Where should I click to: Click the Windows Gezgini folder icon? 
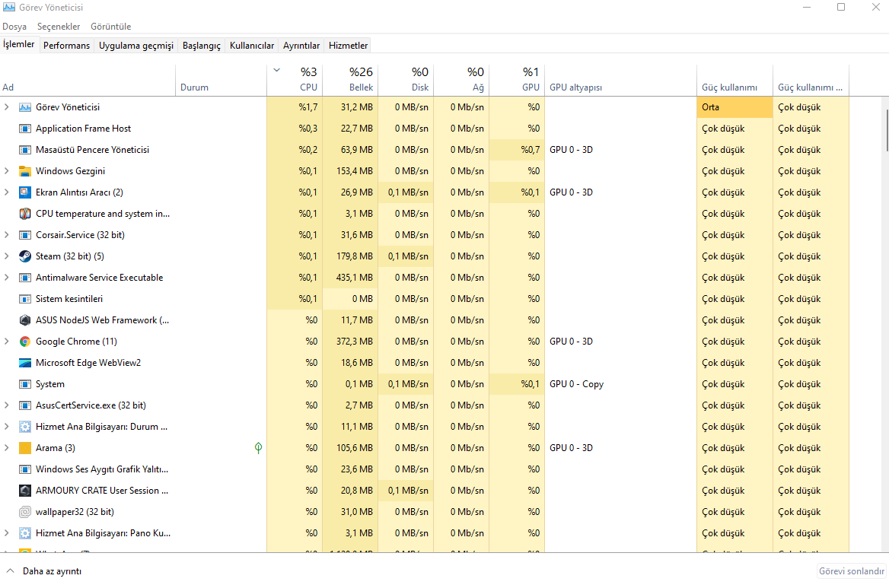pos(25,171)
